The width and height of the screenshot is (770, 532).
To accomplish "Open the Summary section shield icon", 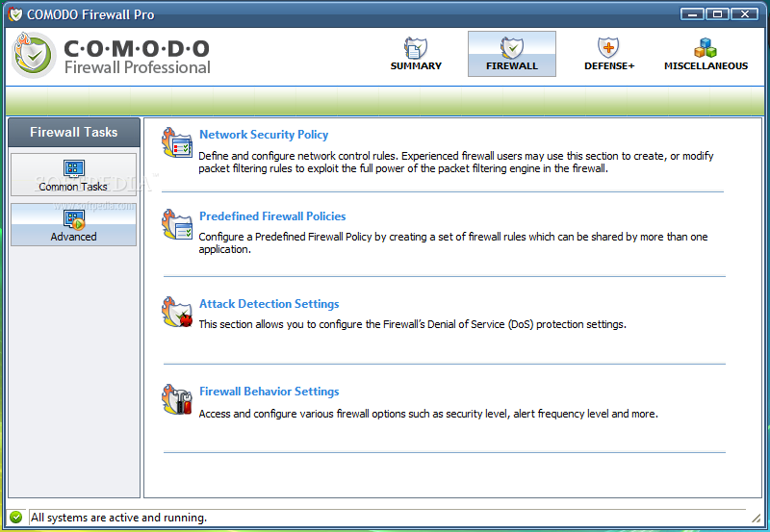I will (416, 48).
